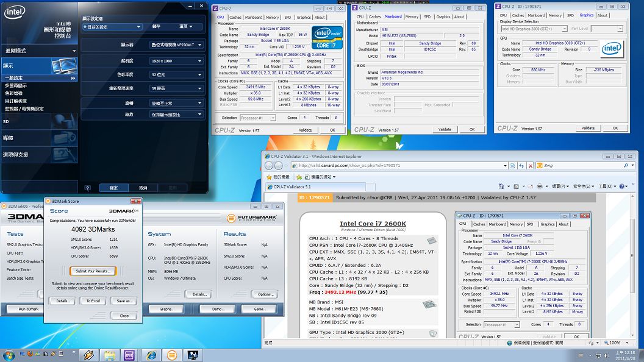The height and width of the screenshot is (362, 644).
Task: Click 儲存 save button in Intel panel
Action: click(x=157, y=27)
